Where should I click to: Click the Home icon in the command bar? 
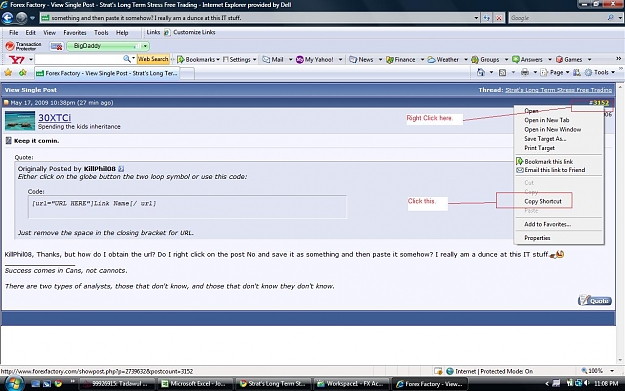click(x=481, y=72)
